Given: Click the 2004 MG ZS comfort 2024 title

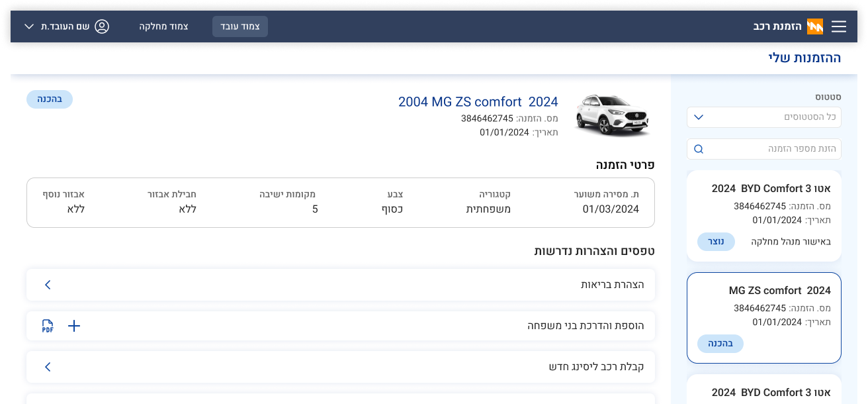Looking at the screenshot, I should click(x=478, y=102).
